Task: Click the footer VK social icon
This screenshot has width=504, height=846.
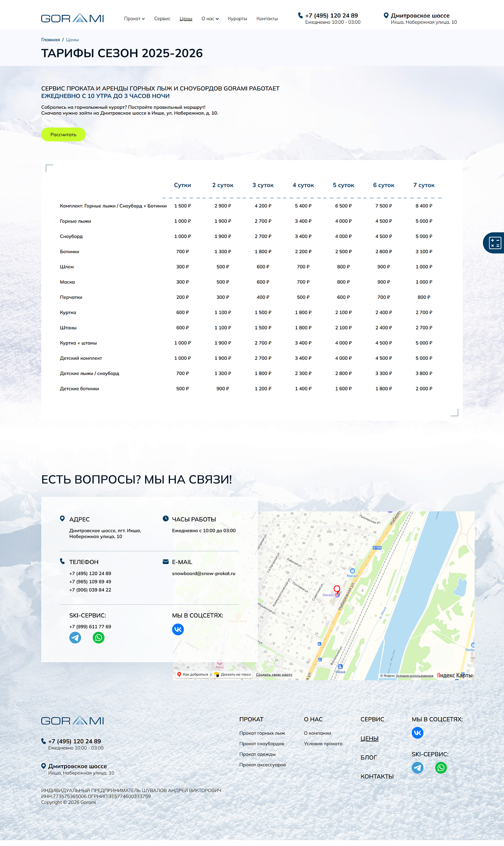Action: (417, 733)
